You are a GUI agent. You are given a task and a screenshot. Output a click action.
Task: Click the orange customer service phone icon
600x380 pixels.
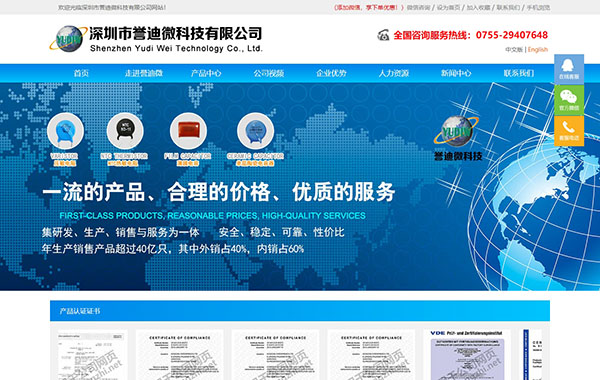click(x=569, y=131)
